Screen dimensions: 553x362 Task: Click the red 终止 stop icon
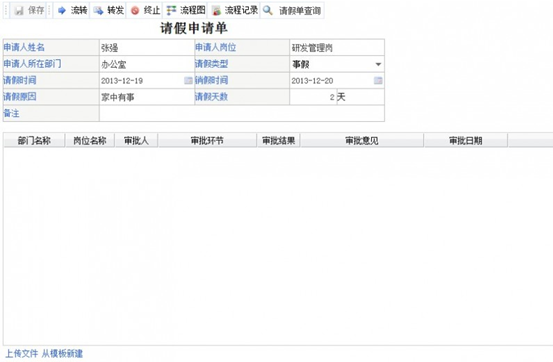coord(135,11)
